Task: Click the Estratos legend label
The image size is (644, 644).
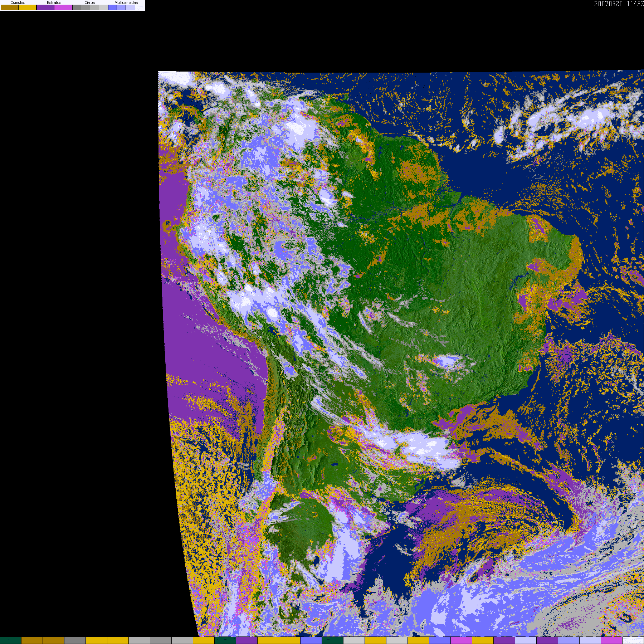Action: [x=54, y=3]
